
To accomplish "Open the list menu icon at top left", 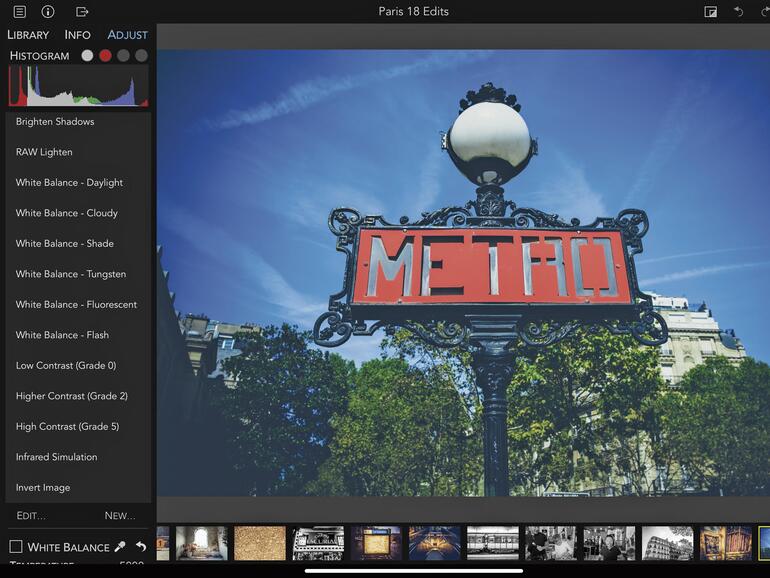I will point(20,12).
